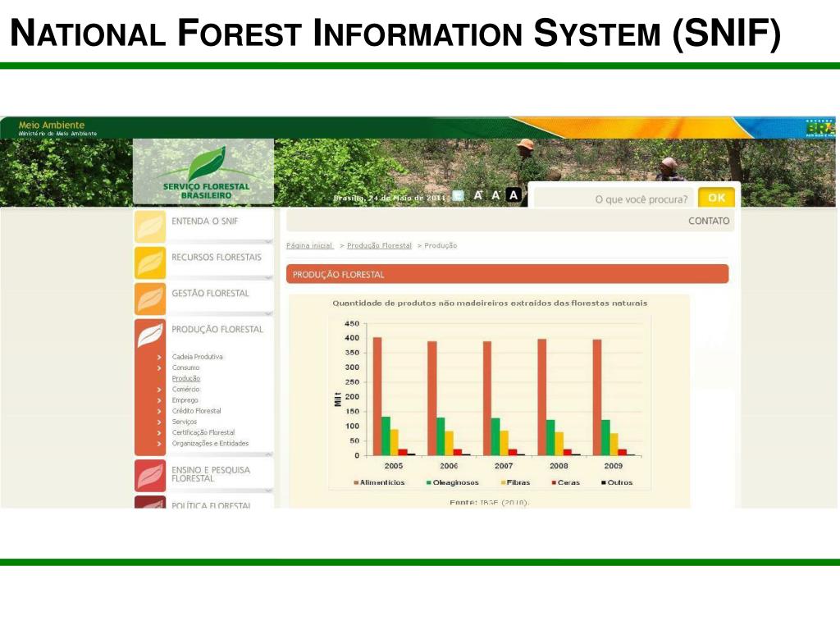Screen dimensions: 840x630
Task: Click the Serviço Florestal Brasileiro logo
Action: click(204, 171)
